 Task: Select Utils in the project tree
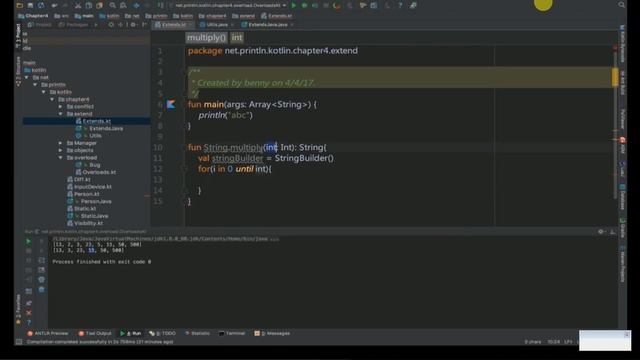[89, 136]
